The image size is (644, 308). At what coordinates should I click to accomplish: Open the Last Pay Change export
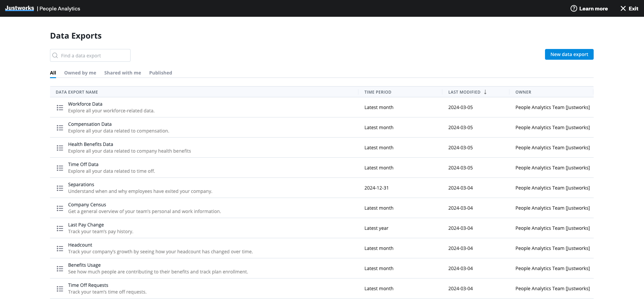tap(86, 225)
